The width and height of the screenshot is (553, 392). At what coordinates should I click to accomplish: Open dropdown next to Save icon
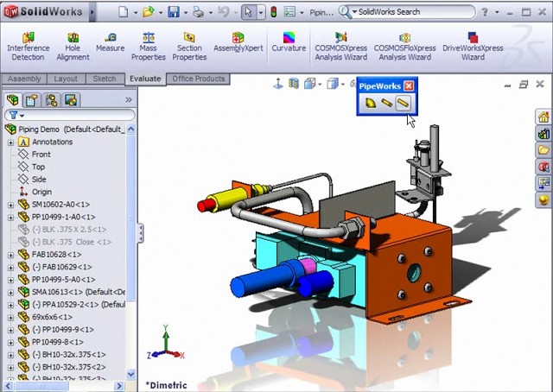point(186,13)
